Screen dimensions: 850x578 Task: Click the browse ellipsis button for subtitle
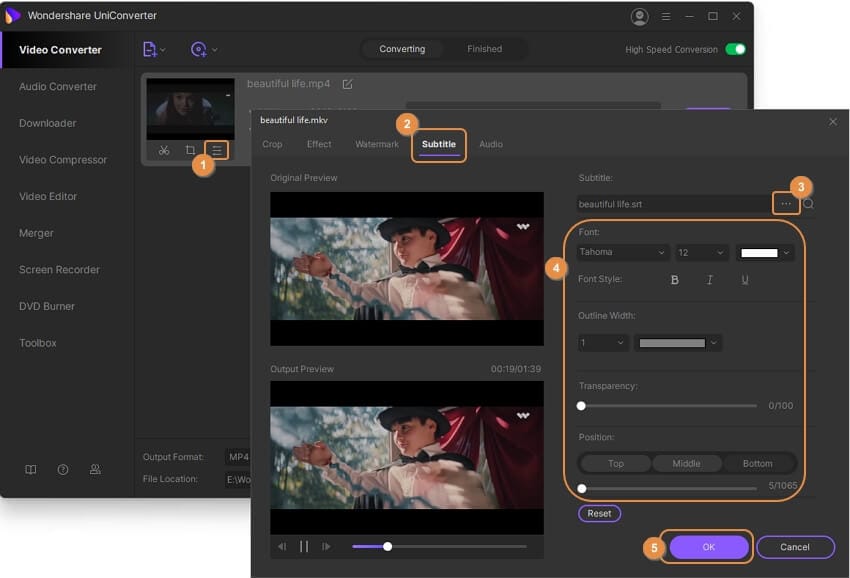coord(785,204)
